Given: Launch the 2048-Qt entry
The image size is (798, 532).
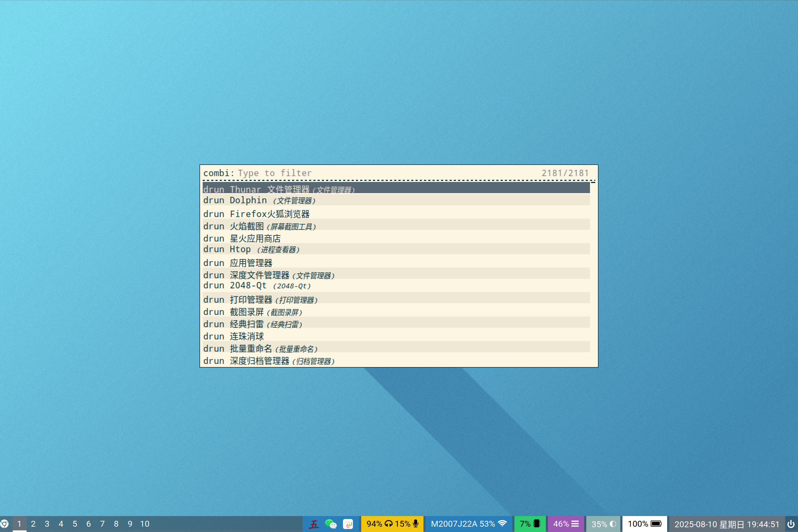Looking at the screenshot, I should pos(396,286).
